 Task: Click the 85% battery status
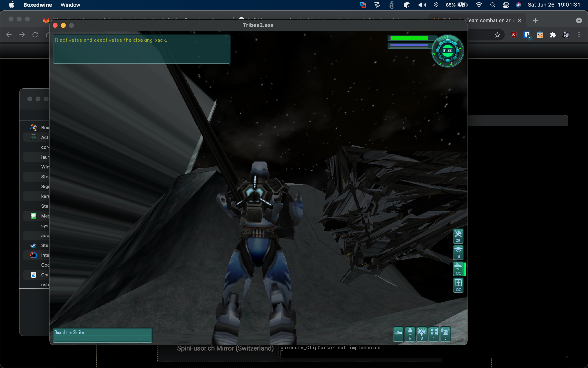(x=457, y=5)
